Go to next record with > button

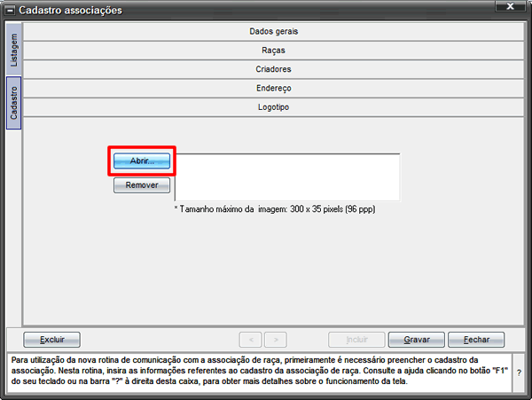276,340
